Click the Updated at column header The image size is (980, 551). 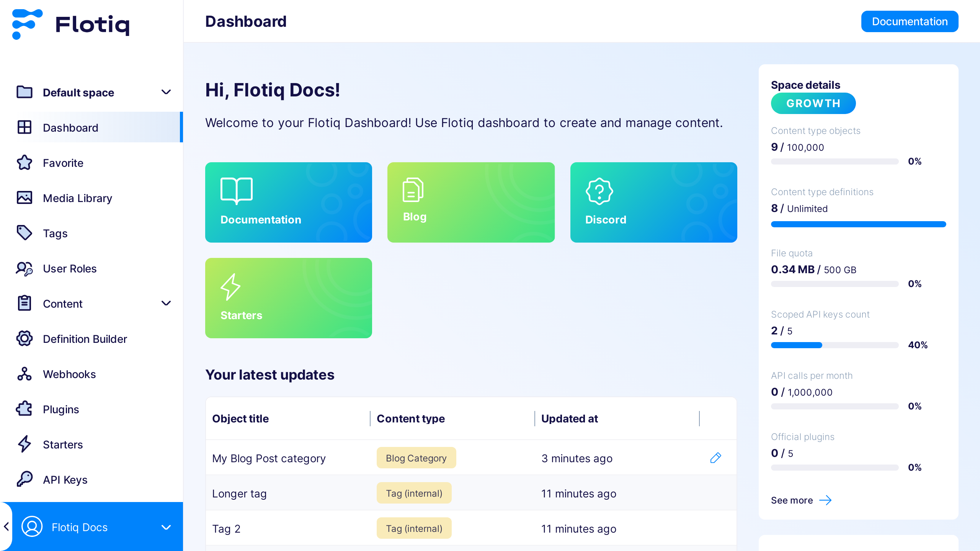569,419
